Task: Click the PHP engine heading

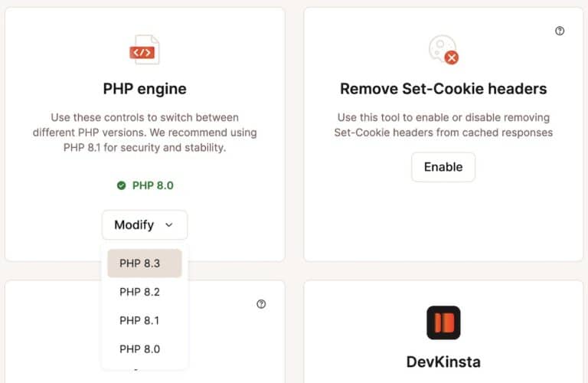Action: pos(145,89)
